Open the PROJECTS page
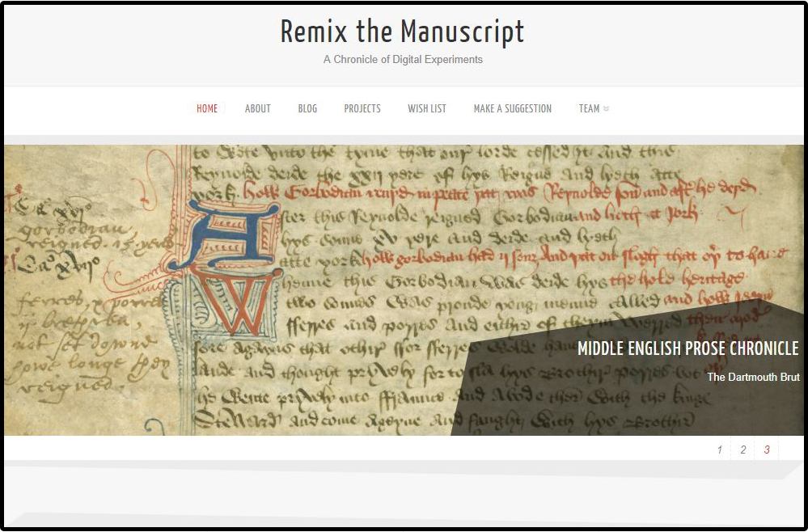808x532 pixels. (362, 108)
